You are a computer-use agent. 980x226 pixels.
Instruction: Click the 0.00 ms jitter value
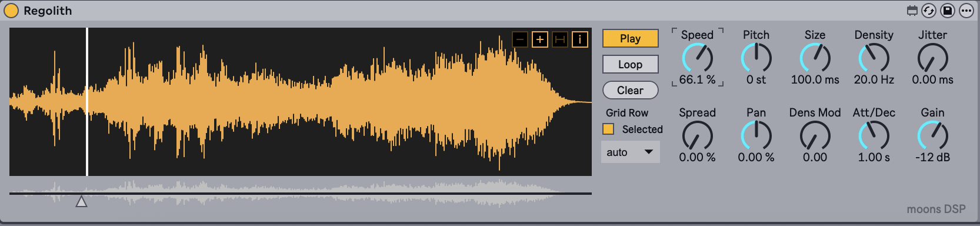932,79
